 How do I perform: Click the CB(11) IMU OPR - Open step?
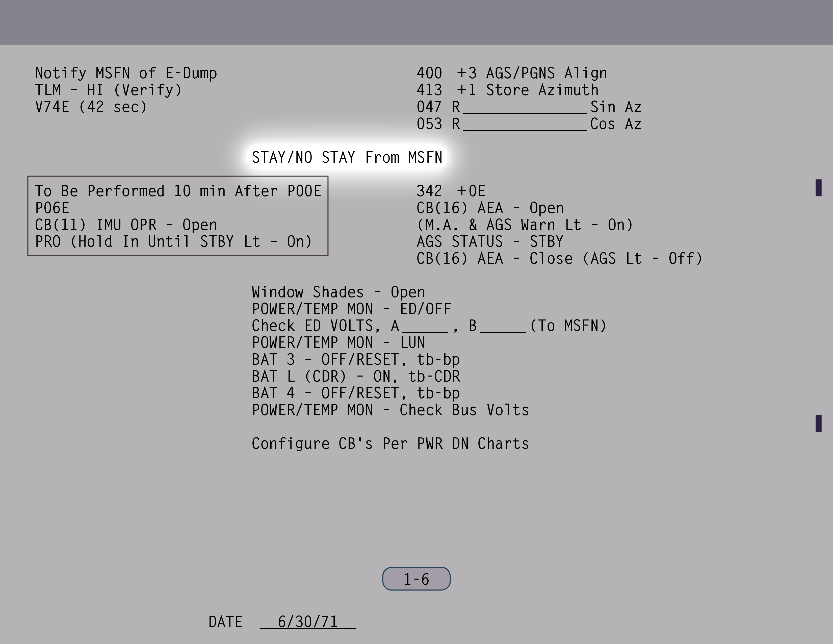pos(126,225)
